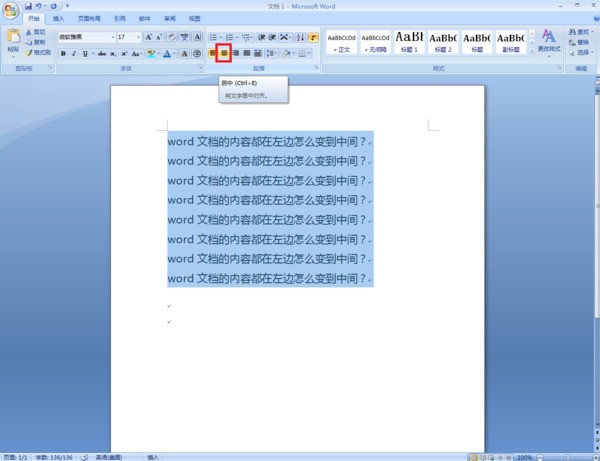This screenshot has height=461, width=600.
Task: Apply the 正文 Normal style
Action: [341, 42]
